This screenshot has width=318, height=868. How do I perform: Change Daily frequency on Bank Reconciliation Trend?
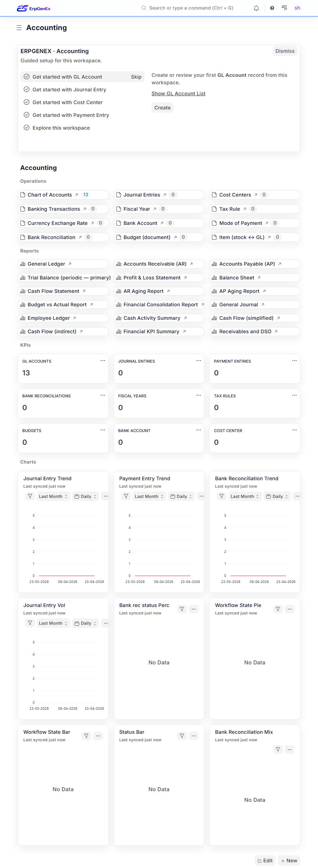click(x=277, y=496)
